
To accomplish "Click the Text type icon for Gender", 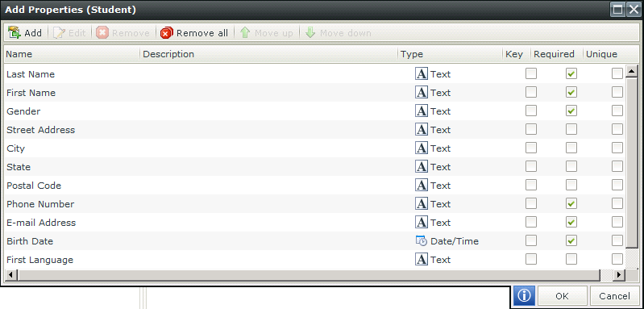I will pyautogui.click(x=422, y=111).
